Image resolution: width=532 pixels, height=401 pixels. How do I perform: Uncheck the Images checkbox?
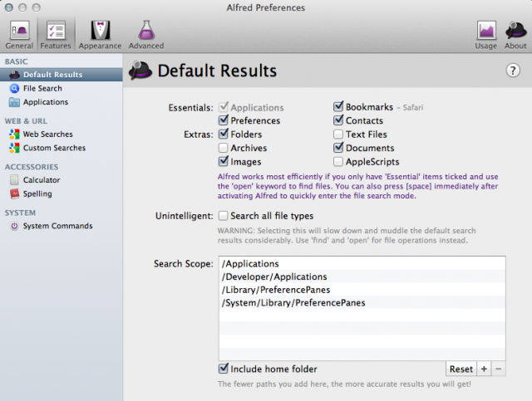tap(224, 161)
